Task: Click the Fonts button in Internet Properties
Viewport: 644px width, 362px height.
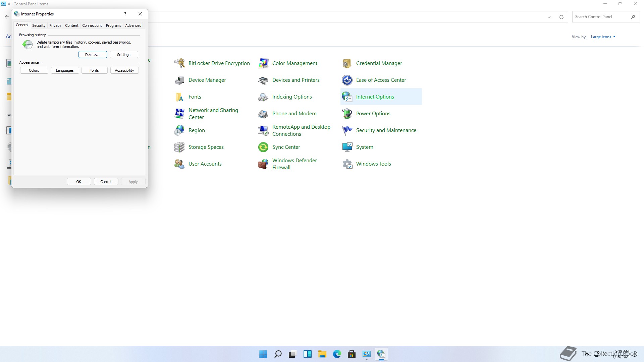Action: 94,70
